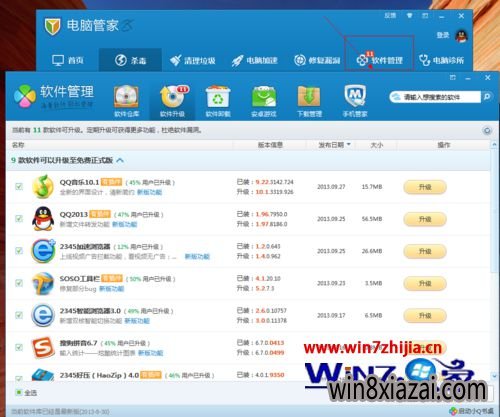Image resolution: width=500 pixels, height=417 pixels.
Task: Open the 下载管理 download box icon
Action: [309, 101]
